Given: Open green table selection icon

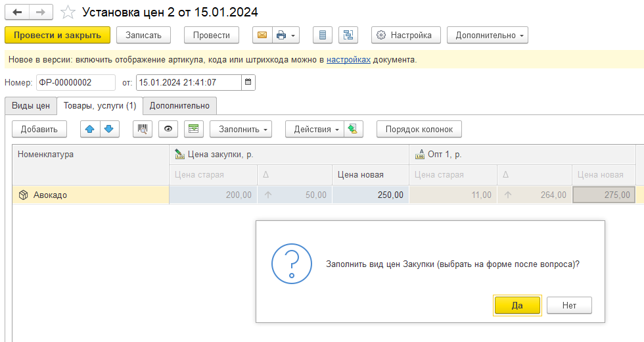Looking at the screenshot, I should [193, 129].
